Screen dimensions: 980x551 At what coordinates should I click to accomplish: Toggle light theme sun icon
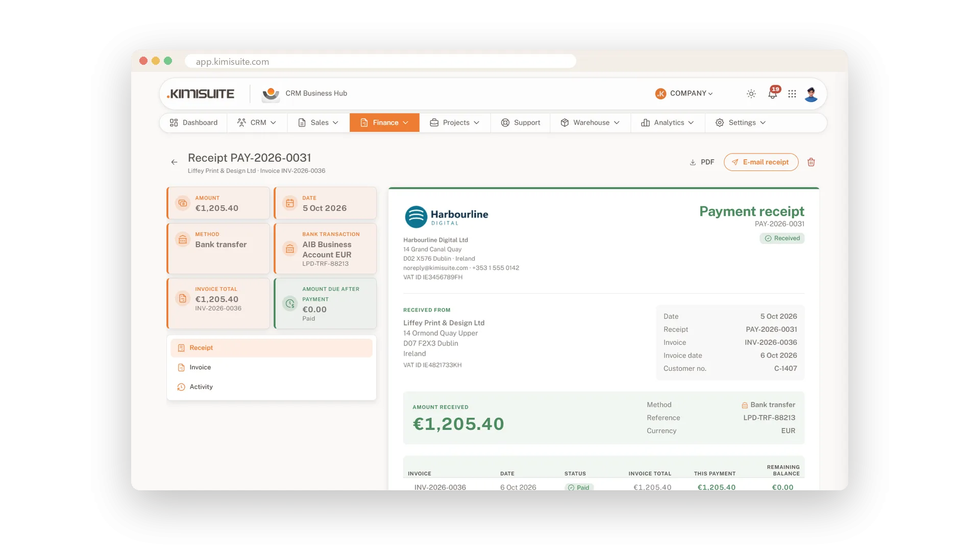pos(751,94)
